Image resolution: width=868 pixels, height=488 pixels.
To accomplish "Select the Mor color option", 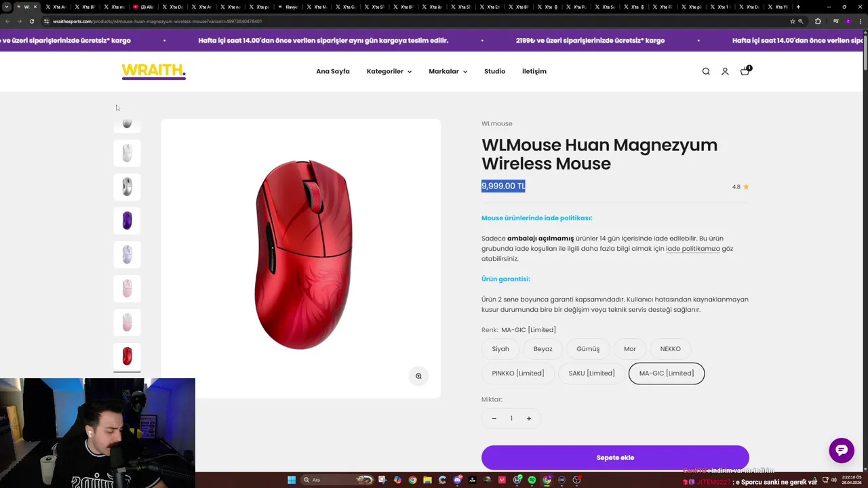I will coord(630,349).
